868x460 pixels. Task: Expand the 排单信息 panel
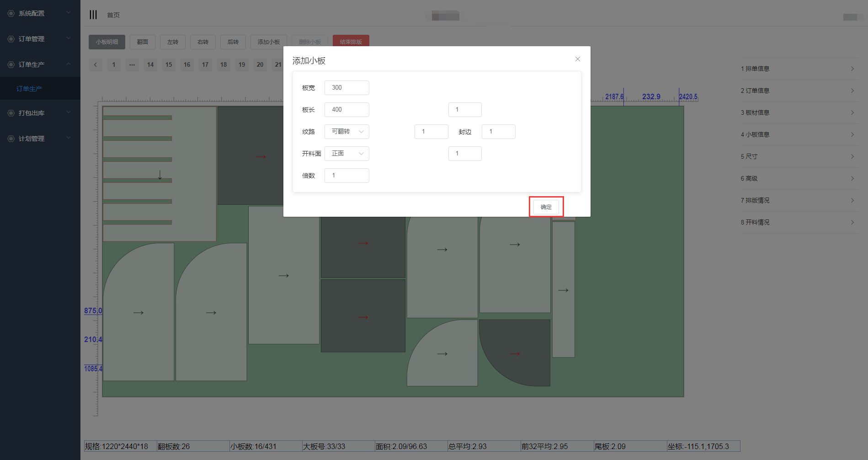click(798, 69)
